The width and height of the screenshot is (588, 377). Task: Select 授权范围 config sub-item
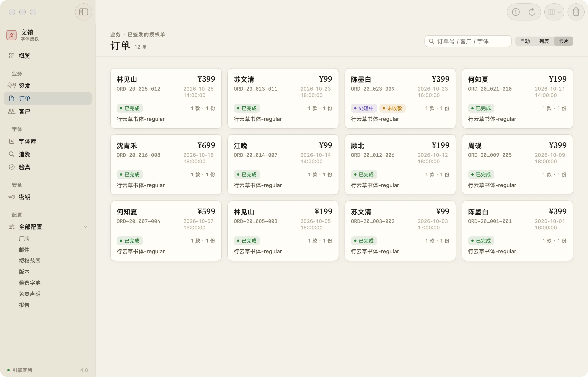point(30,261)
